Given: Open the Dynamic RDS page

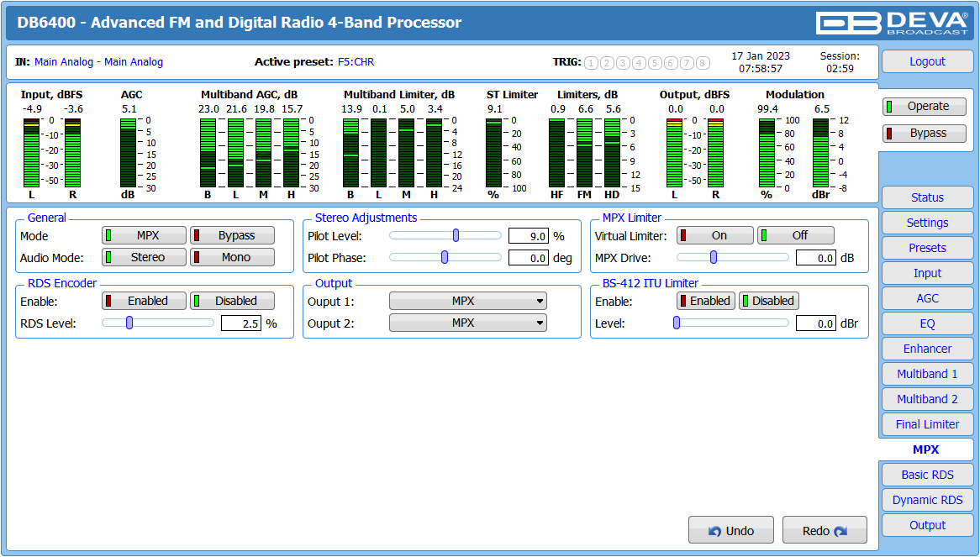Looking at the screenshot, I should (x=928, y=500).
